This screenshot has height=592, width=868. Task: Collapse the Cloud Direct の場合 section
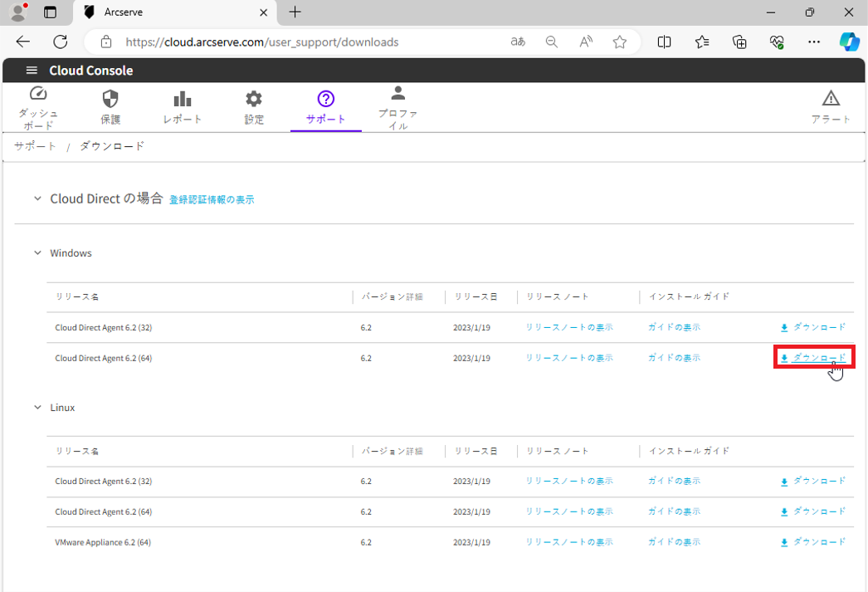click(37, 199)
